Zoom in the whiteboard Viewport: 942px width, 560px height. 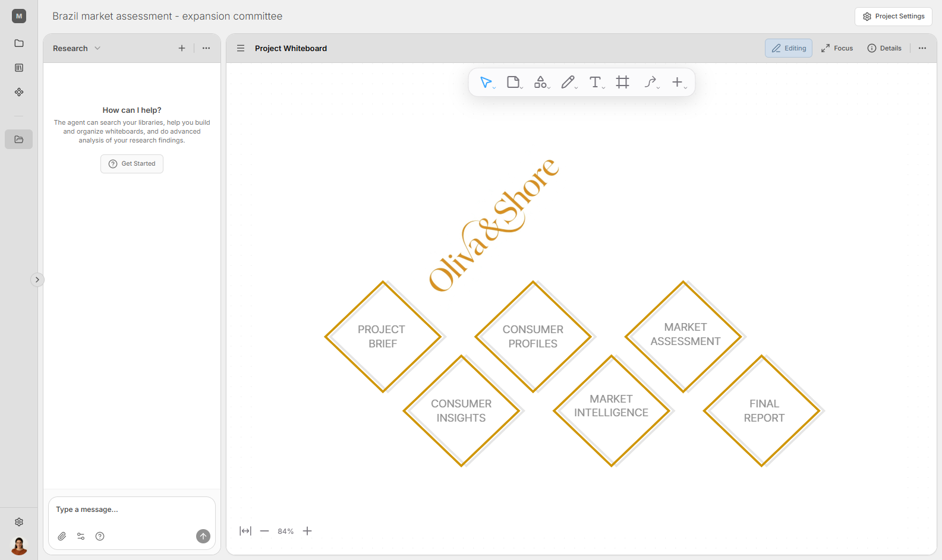click(x=307, y=531)
